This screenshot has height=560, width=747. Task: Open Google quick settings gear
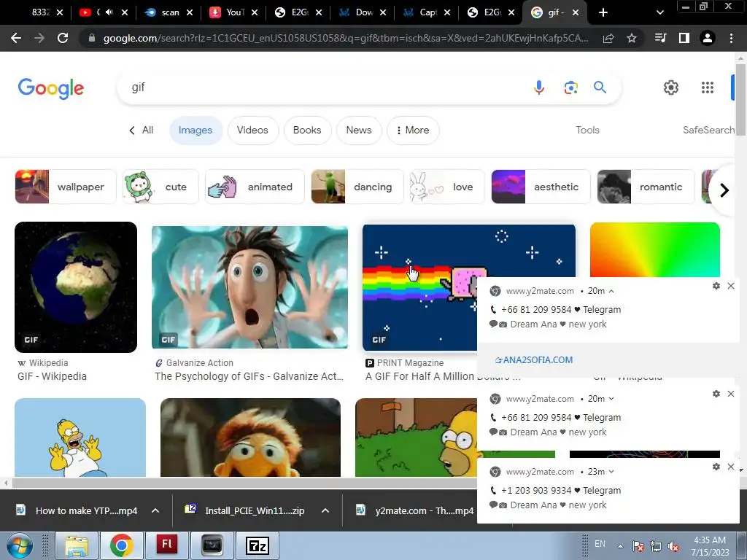671,87
